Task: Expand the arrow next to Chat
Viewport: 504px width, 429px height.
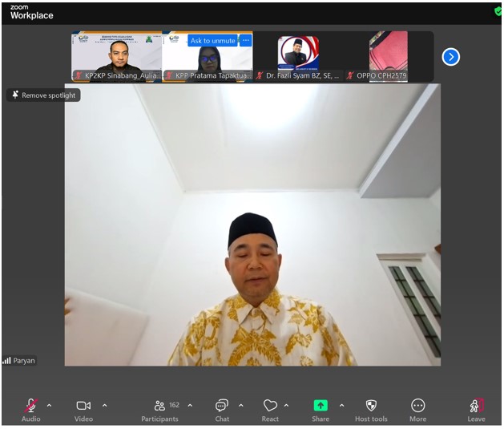Action: tap(240, 406)
